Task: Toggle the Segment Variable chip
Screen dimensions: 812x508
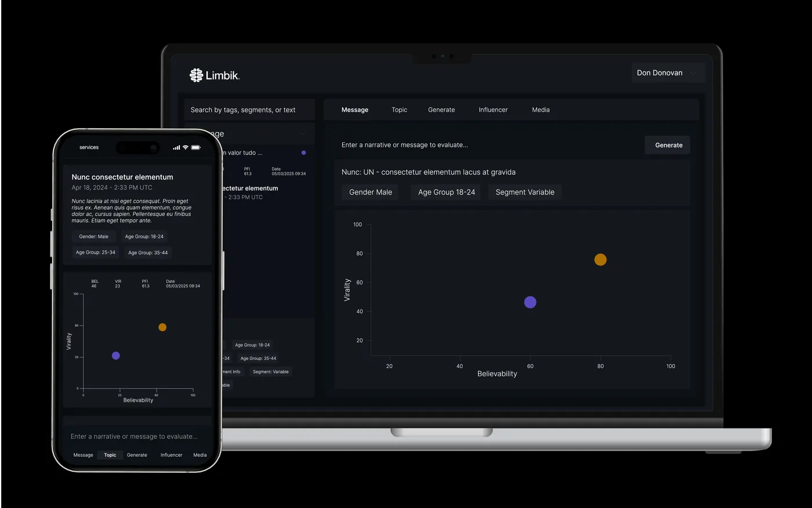Action: [x=525, y=192]
